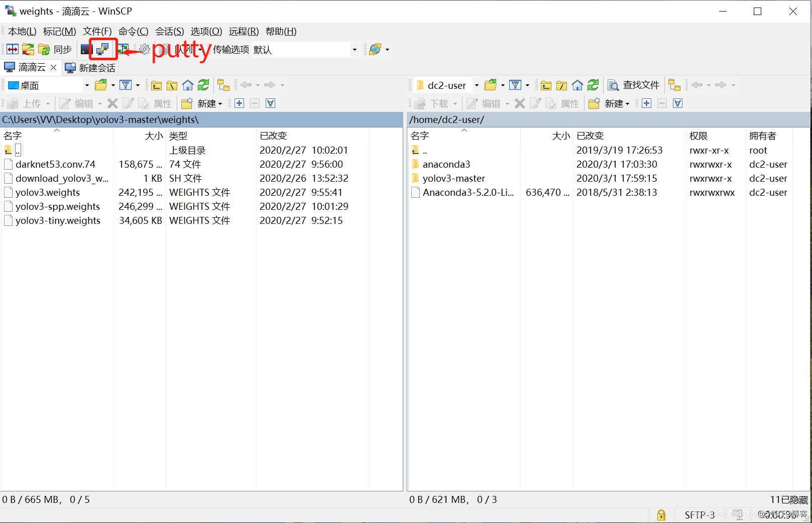Click 新建 in the remote panel toolbar
Image resolution: width=812 pixels, height=523 pixels.
[x=609, y=103]
